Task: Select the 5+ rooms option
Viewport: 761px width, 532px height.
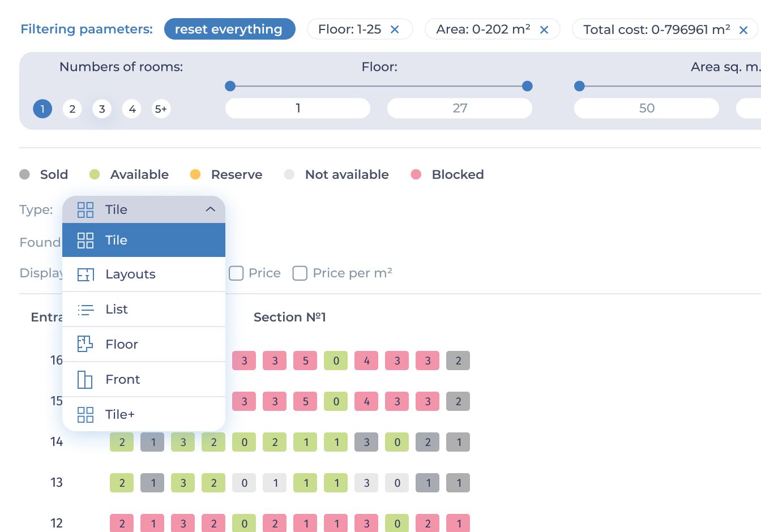Action: point(161,109)
